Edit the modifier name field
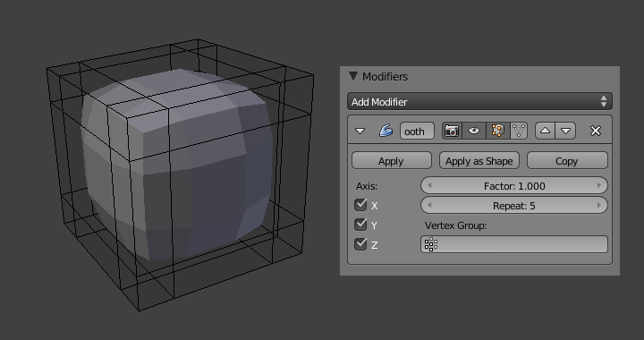Viewport: 644px width, 340px height. point(417,131)
